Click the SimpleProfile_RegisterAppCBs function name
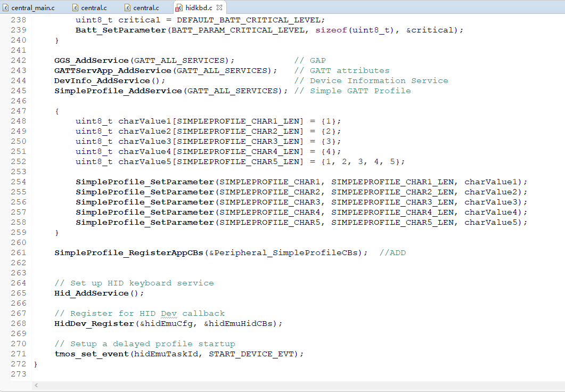Viewport: 565px width, 392px height. pyautogui.click(x=129, y=252)
